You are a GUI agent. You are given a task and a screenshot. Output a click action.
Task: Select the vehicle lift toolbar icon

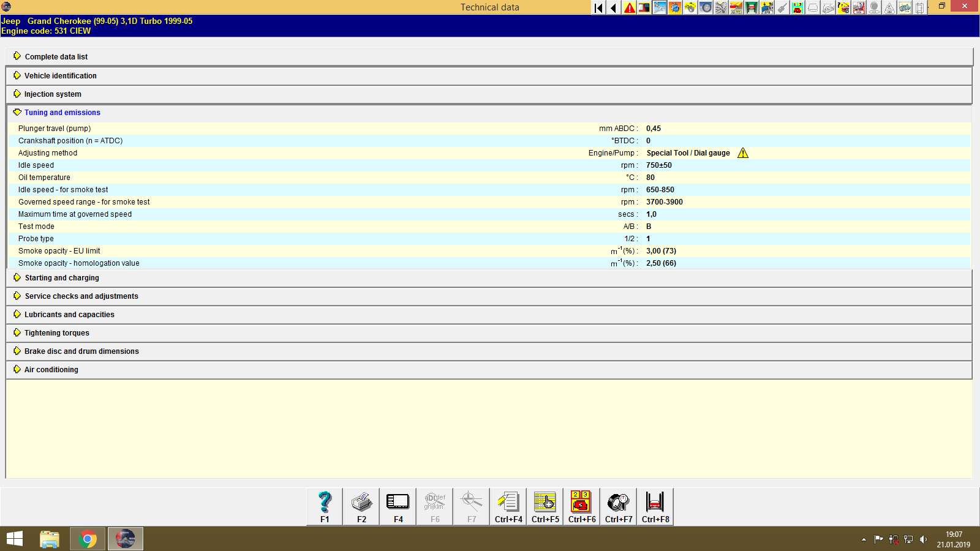(x=750, y=8)
